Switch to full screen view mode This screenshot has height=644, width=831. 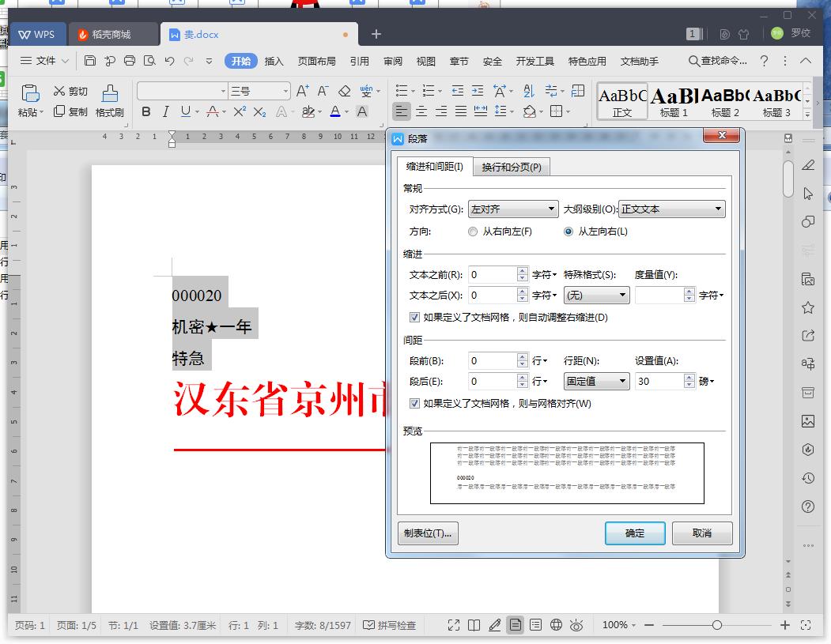[x=455, y=625]
